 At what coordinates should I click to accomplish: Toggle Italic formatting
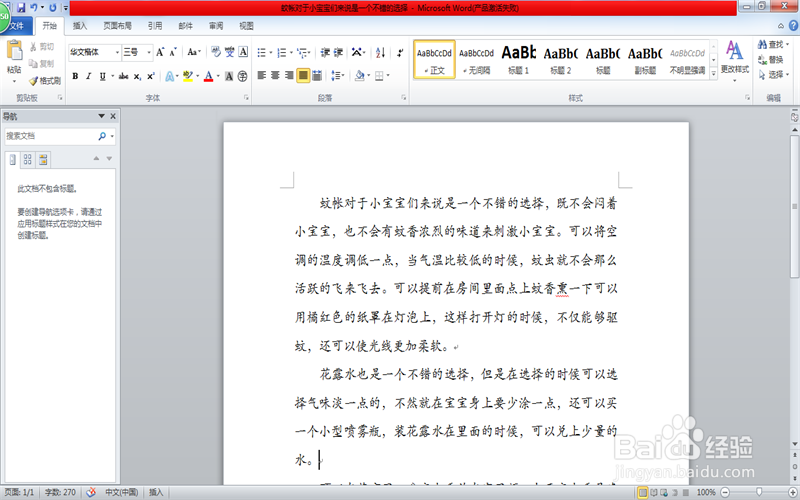pyautogui.click(x=89, y=76)
